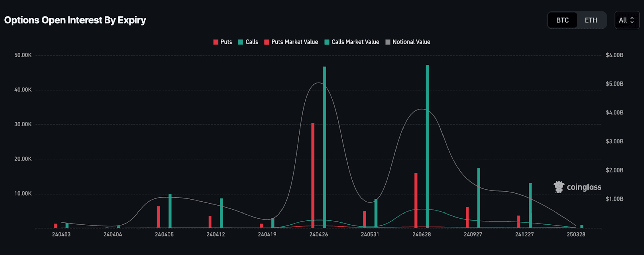Click the 50.00K left axis label
The image size is (644, 255).
pos(23,55)
